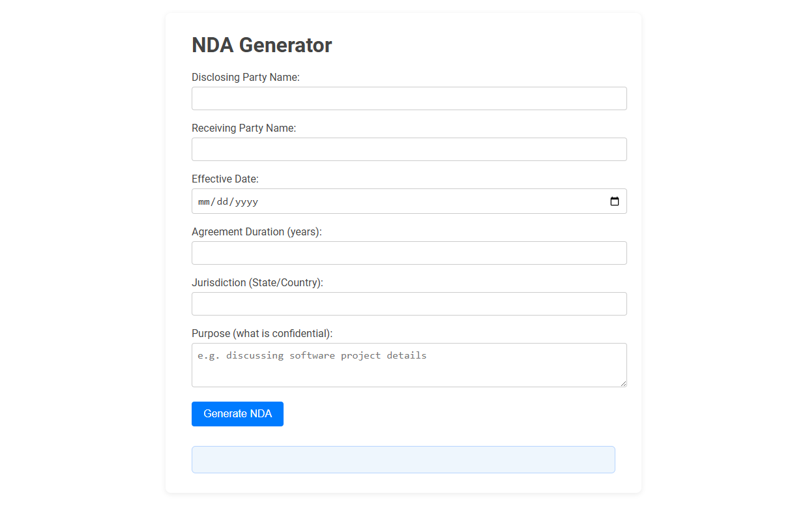Click the Disclosing Party Name label

[246, 77]
